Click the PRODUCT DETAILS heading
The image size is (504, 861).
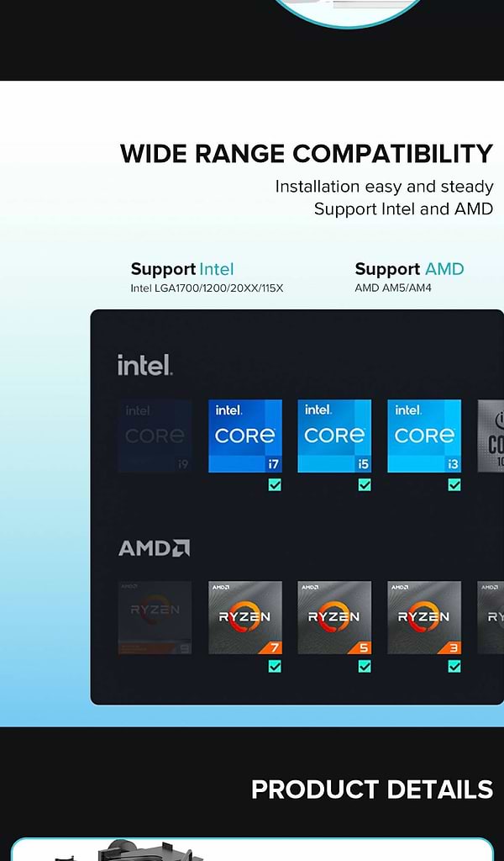372,790
